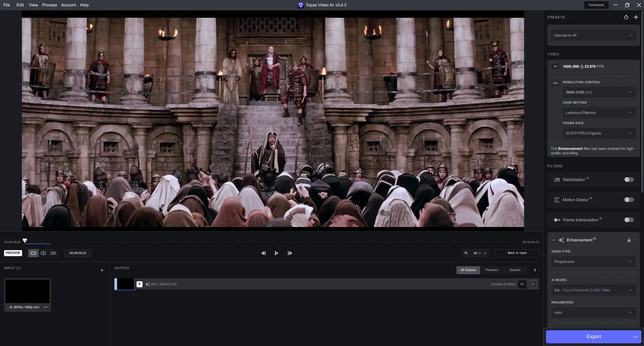This screenshot has height=346, width=644.
Task: Open the Edit menu
Action: tap(20, 5)
